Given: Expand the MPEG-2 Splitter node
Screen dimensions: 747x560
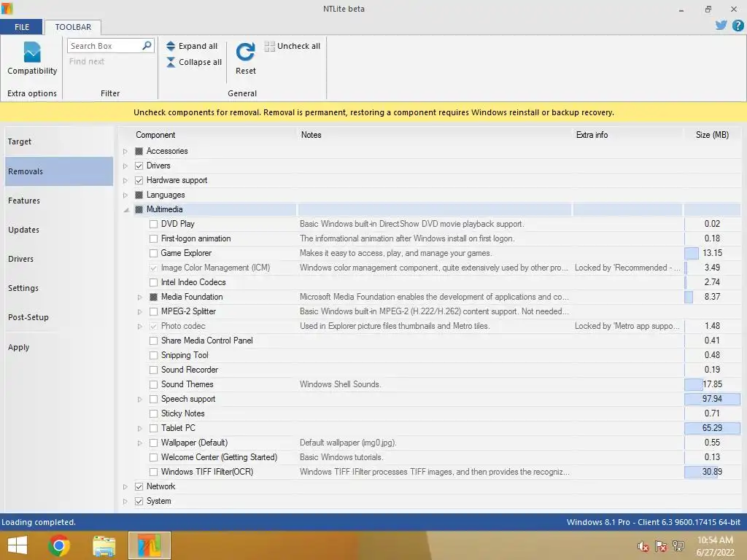Looking at the screenshot, I should coord(139,312).
